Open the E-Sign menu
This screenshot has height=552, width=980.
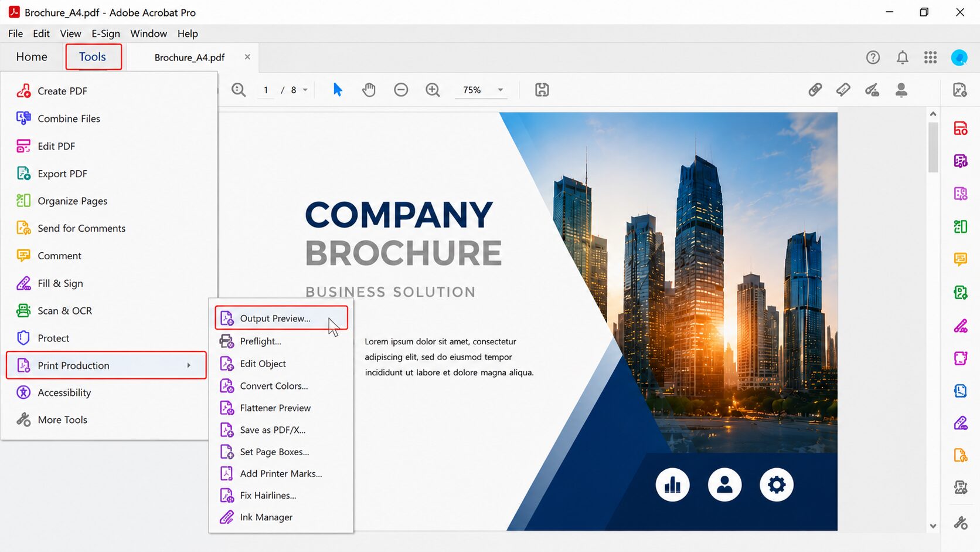point(106,33)
